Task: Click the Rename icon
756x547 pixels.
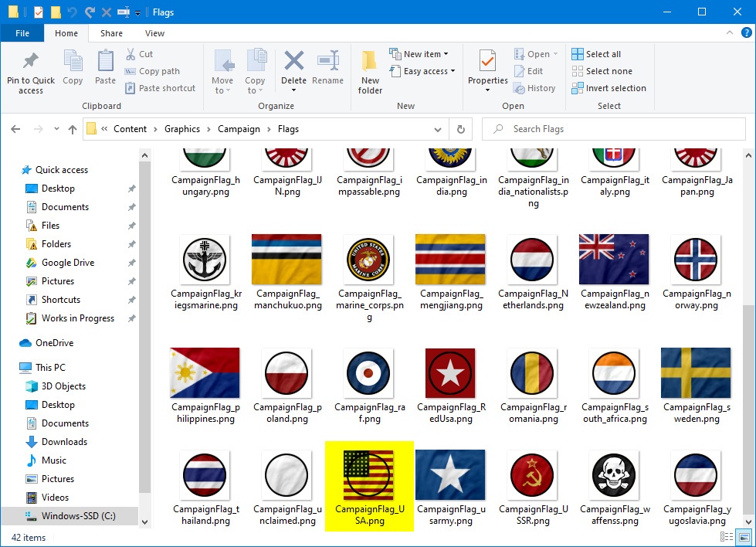Action: click(x=328, y=61)
